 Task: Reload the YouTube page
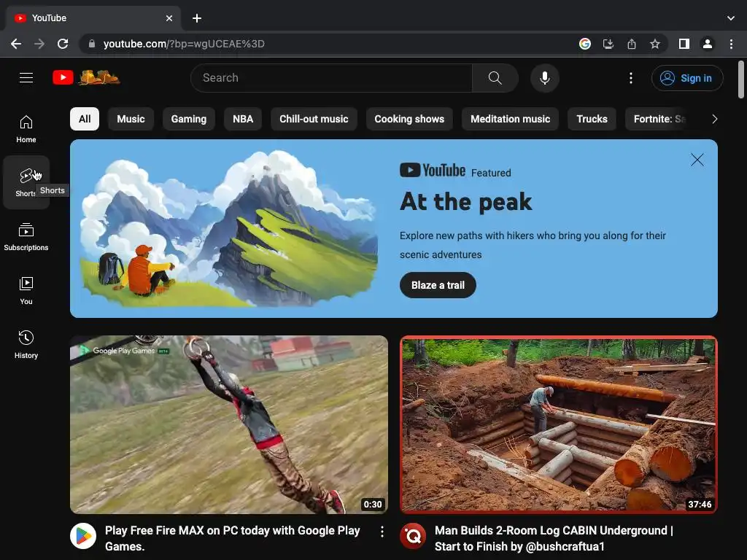[63, 44]
